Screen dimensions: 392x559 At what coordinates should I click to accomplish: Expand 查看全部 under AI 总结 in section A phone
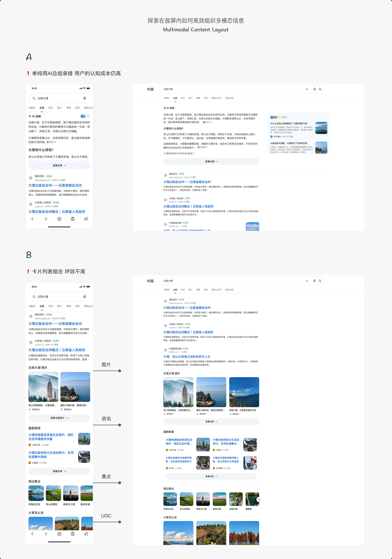point(59,166)
